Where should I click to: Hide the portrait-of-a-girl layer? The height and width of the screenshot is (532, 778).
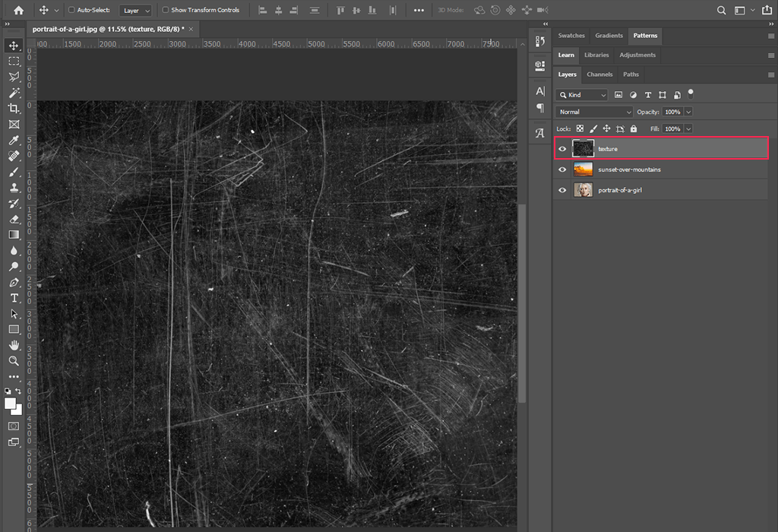pyautogui.click(x=562, y=190)
